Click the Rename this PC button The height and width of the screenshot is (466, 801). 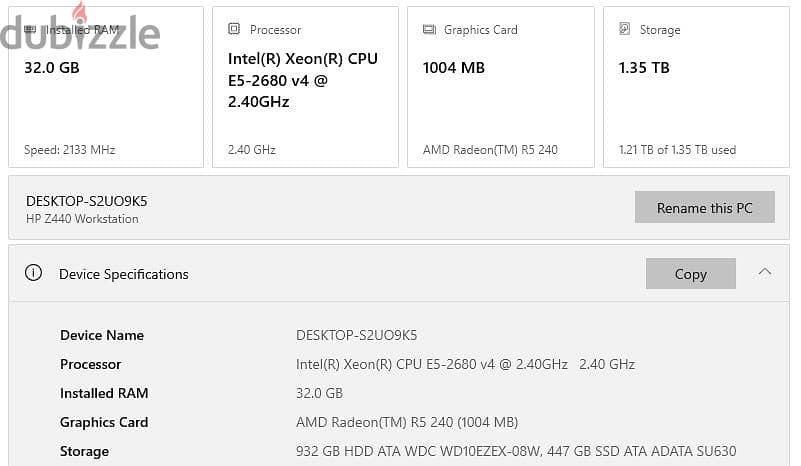pos(704,207)
